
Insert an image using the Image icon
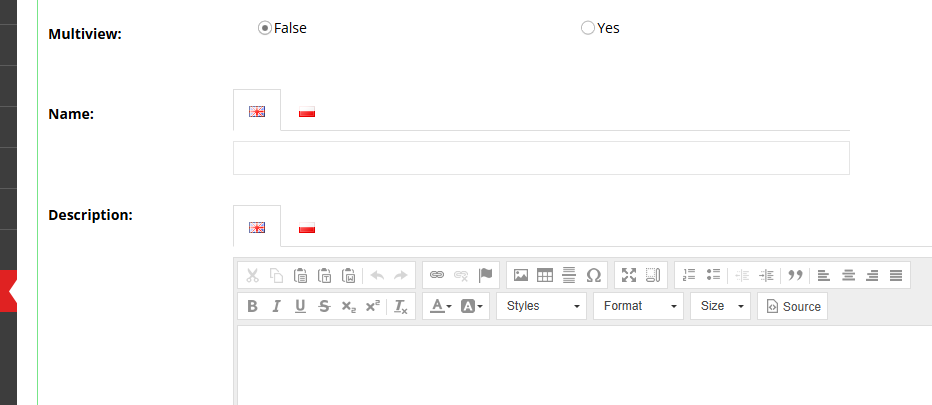tap(521, 275)
